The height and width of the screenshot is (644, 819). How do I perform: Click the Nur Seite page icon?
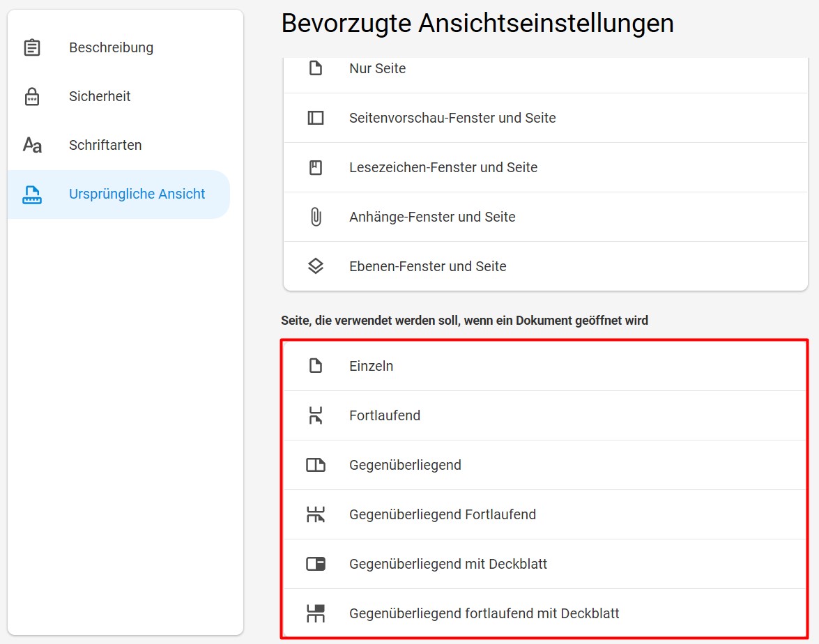[x=316, y=68]
